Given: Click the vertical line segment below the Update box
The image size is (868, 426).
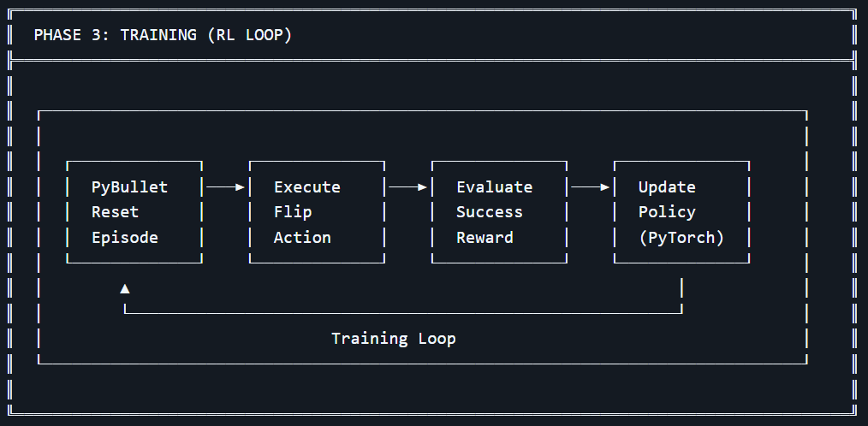Looking at the screenshot, I should 681,289.
